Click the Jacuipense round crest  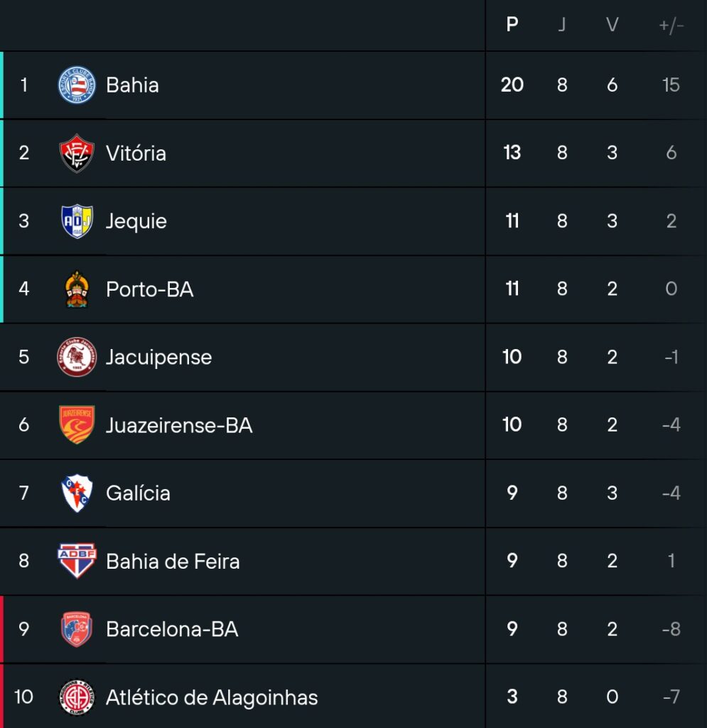pyautogui.click(x=77, y=357)
